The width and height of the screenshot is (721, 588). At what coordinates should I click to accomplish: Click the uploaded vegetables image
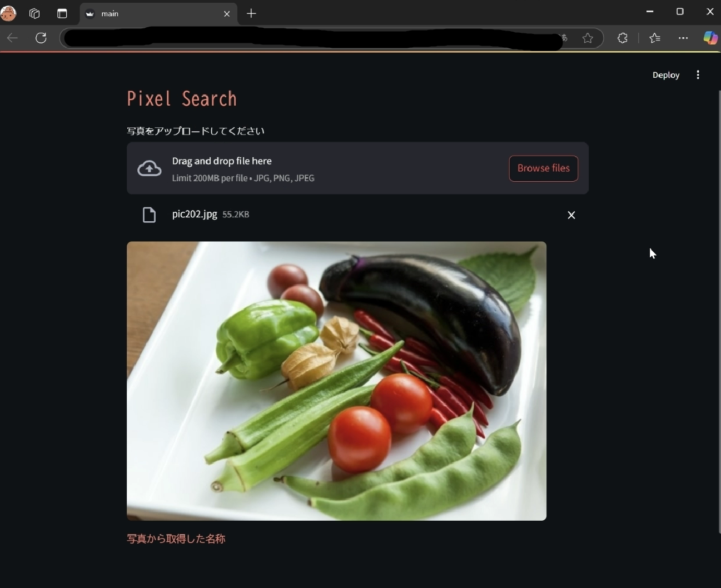(336, 381)
